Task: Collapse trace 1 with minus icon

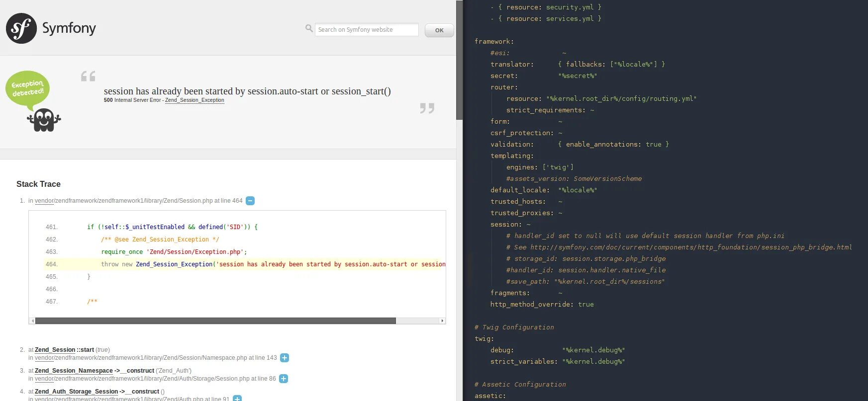Action: pyautogui.click(x=250, y=201)
